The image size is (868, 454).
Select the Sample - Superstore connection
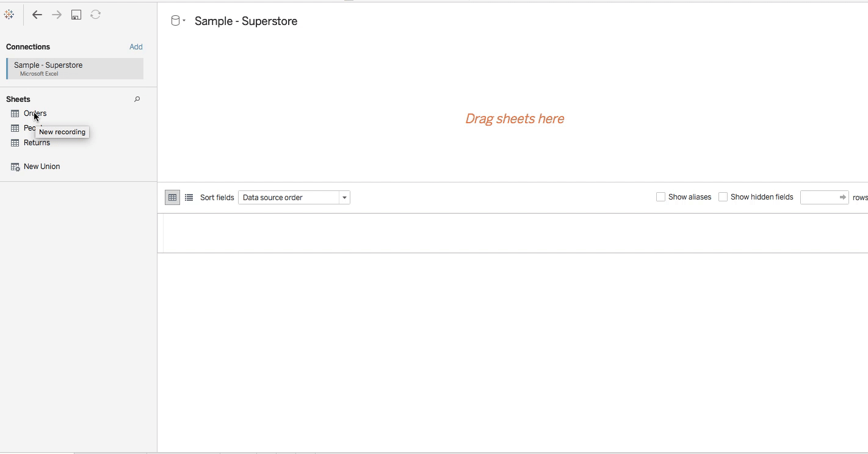click(x=74, y=68)
